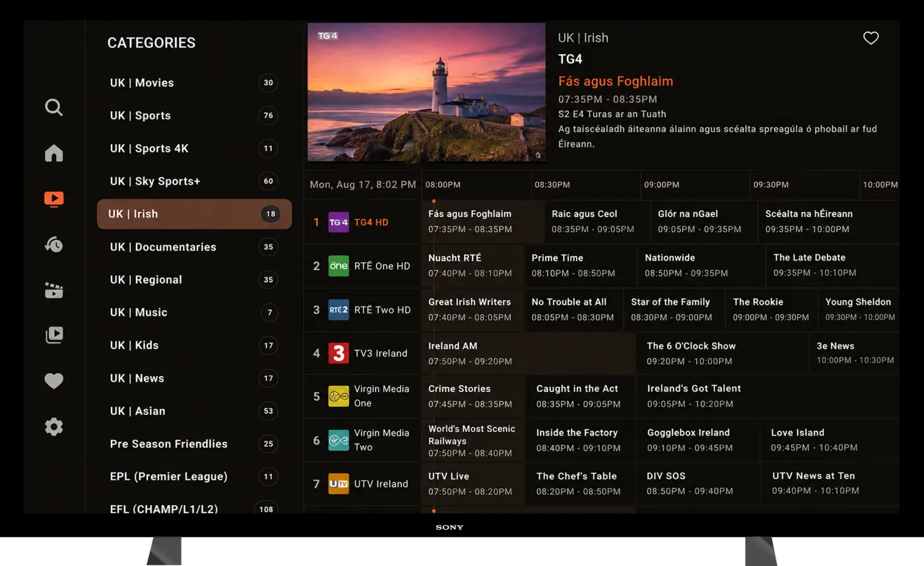Open the favorites heart icon in sidebar

tap(54, 381)
